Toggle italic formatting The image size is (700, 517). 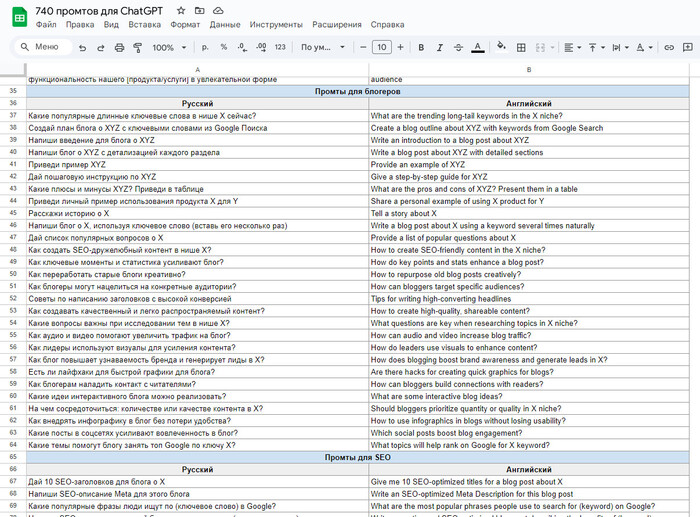440,47
